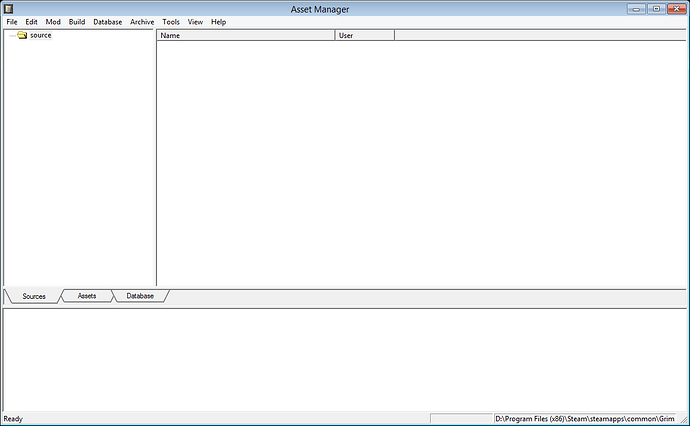Open the Database menu in menu bar
The image size is (690, 426).
pyautogui.click(x=107, y=22)
